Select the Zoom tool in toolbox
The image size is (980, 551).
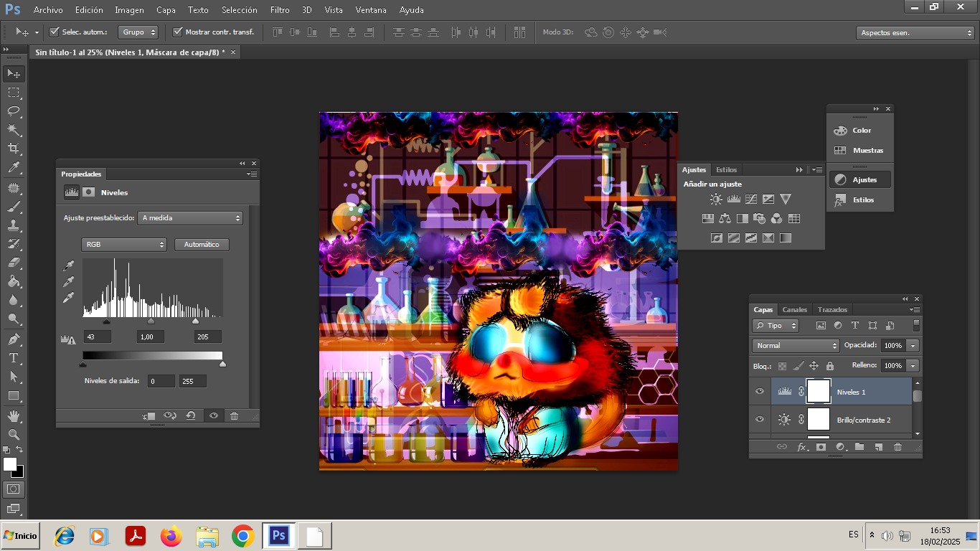click(x=14, y=435)
